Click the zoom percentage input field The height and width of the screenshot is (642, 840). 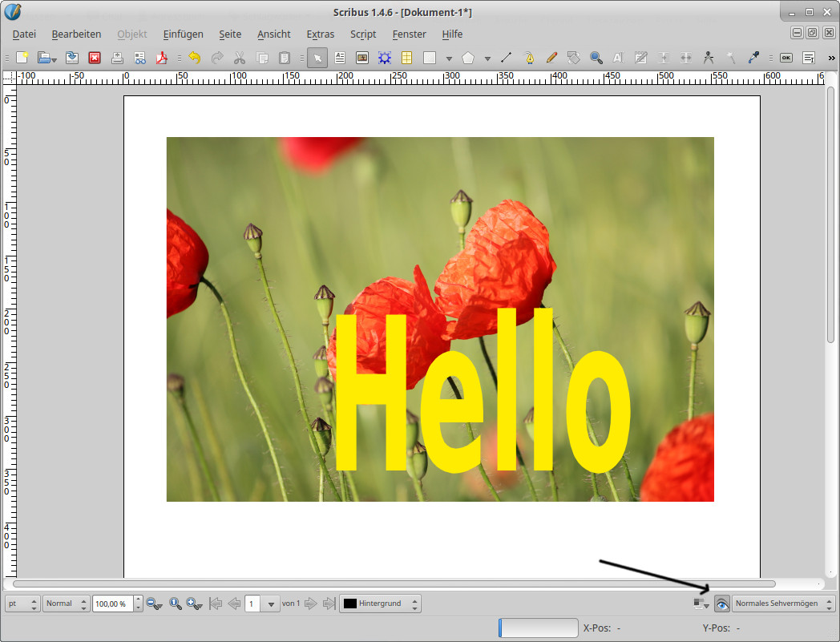pos(112,604)
